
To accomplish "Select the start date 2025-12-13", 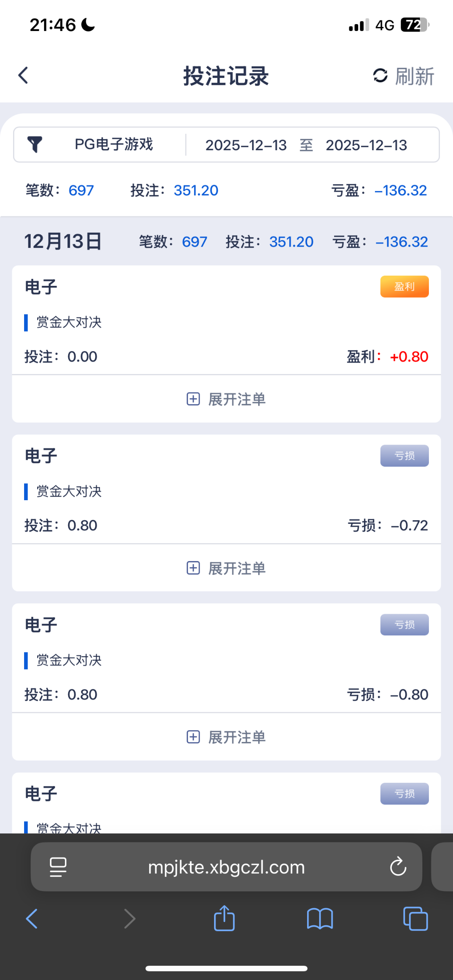I will pyautogui.click(x=246, y=145).
